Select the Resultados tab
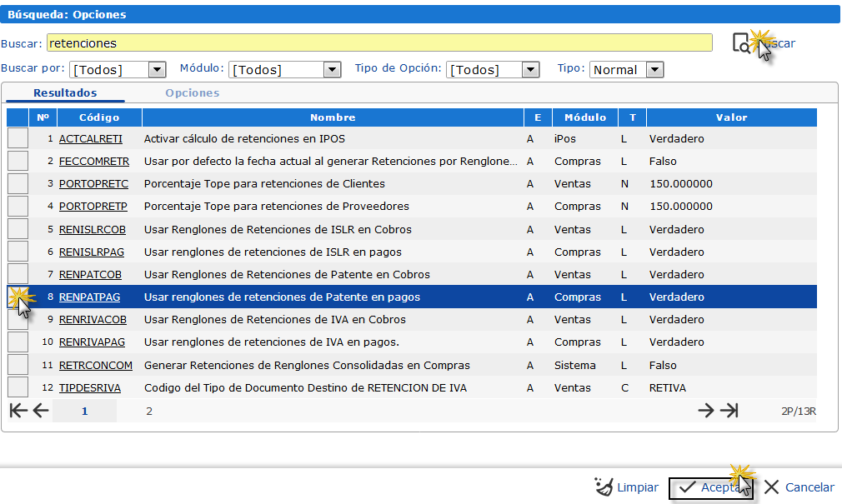This screenshot has height=504, width=842. click(65, 93)
